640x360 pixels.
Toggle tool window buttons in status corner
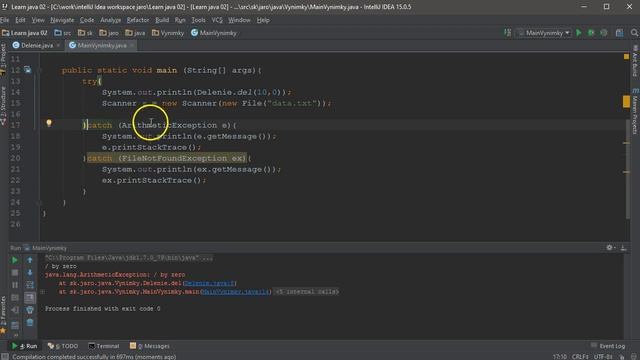[4, 356]
